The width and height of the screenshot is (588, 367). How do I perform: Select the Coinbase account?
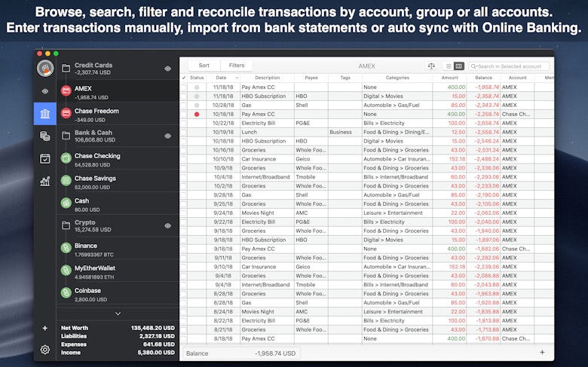point(118,293)
